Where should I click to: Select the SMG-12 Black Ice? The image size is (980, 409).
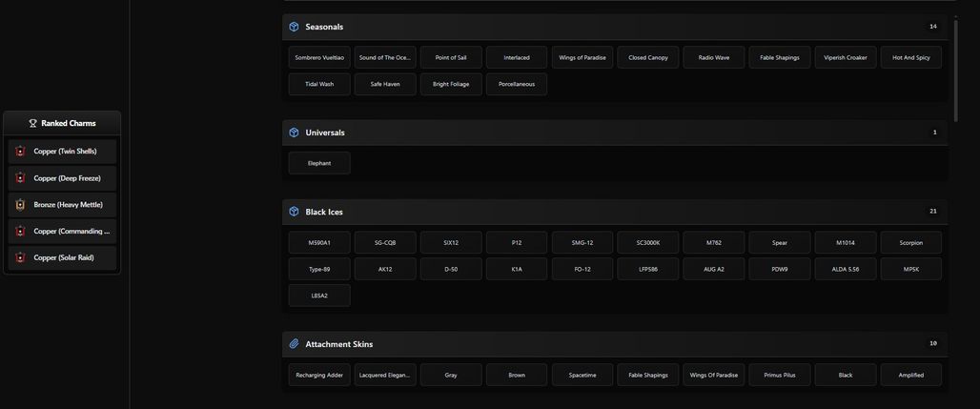tap(582, 243)
